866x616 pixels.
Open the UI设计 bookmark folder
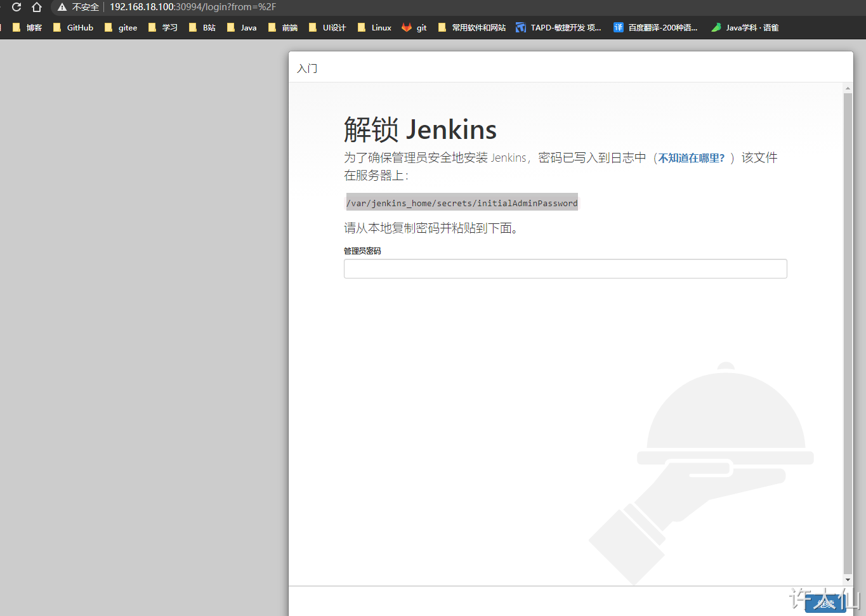coord(327,27)
